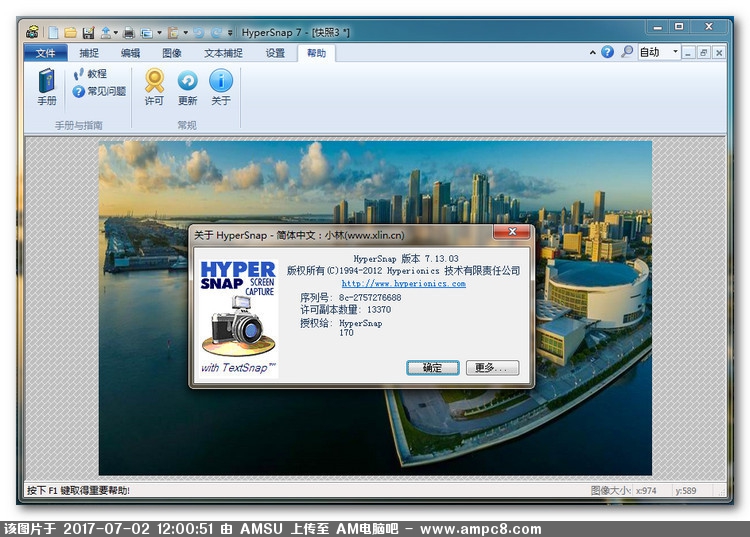The image size is (750, 537).
Task: Click the HyperSnap application icon in title bar
Action: tap(33, 32)
